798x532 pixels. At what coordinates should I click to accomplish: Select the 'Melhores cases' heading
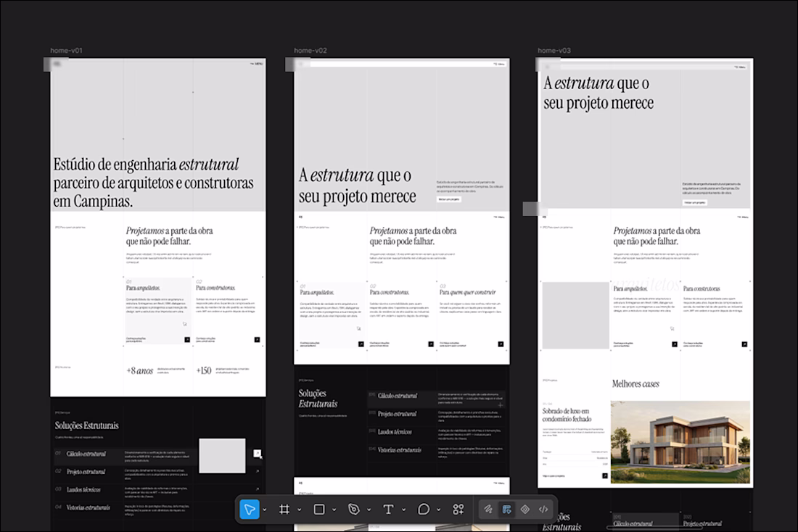point(635,384)
